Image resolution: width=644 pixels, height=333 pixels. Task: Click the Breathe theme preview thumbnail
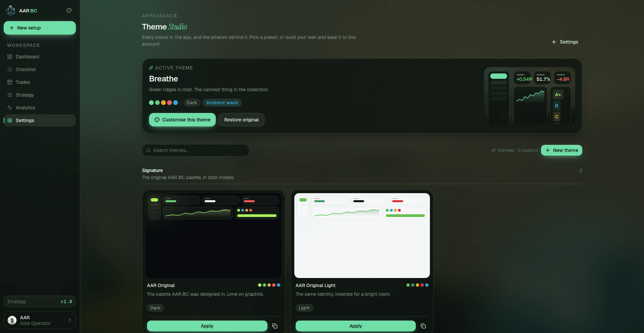click(530, 96)
